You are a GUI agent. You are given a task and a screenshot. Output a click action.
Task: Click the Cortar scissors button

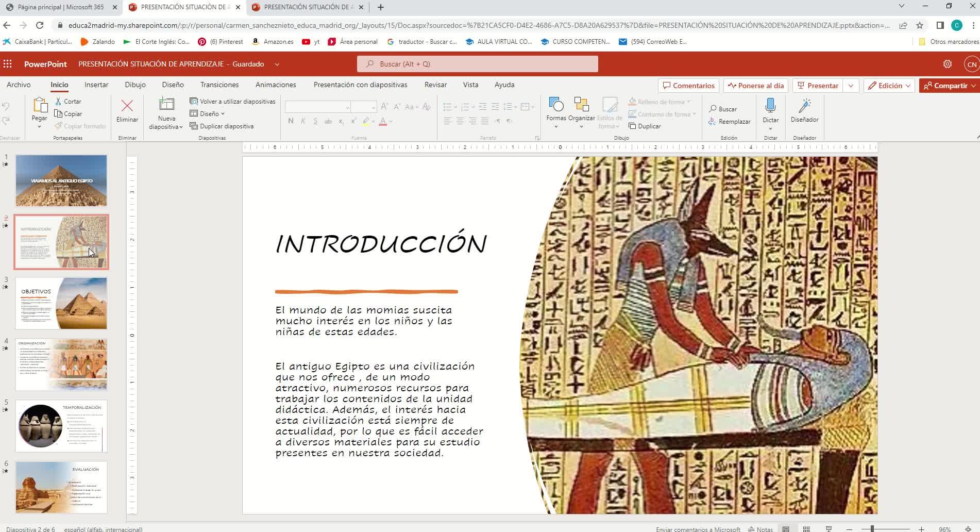pyautogui.click(x=68, y=102)
